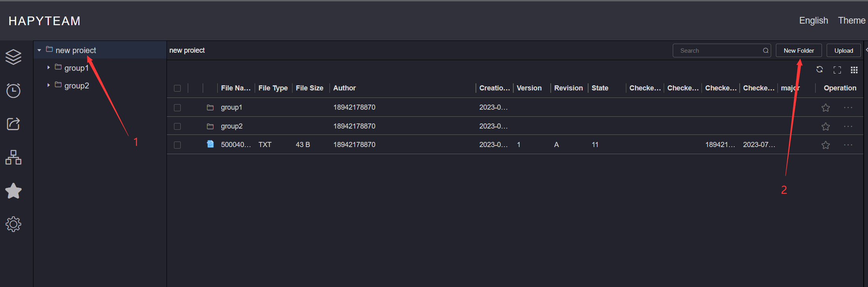The image size is (868, 287).
Task: Open the Theme option in the header
Action: point(851,20)
